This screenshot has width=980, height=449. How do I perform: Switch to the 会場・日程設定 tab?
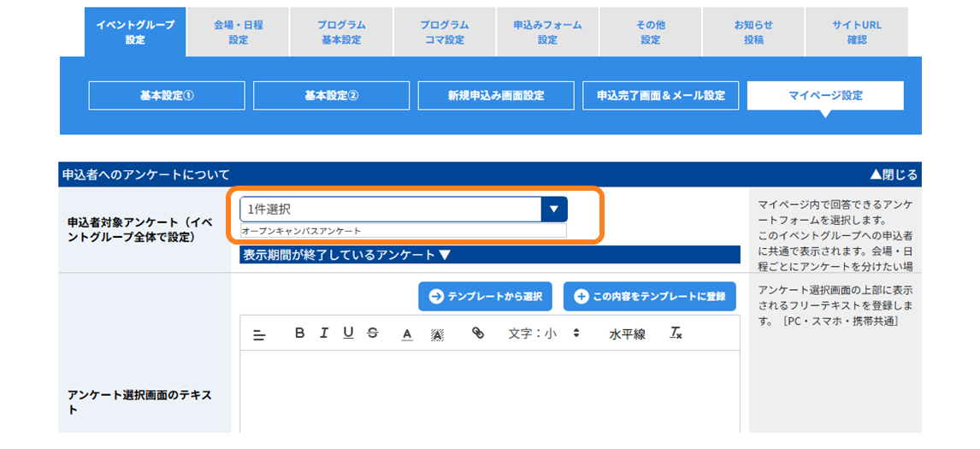tap(238, 32)
